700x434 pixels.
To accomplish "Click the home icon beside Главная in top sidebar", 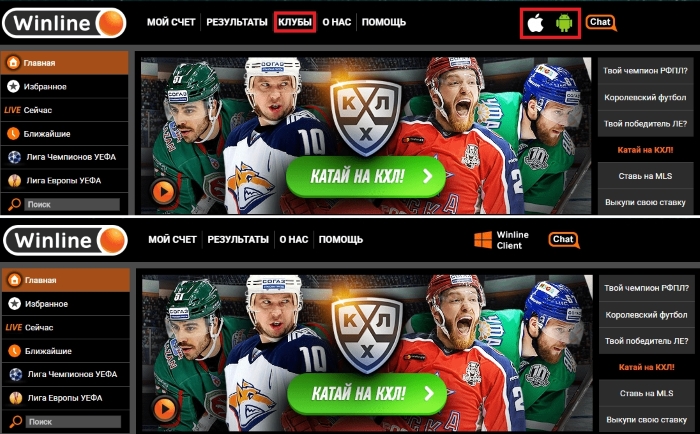I will (13, 63).
